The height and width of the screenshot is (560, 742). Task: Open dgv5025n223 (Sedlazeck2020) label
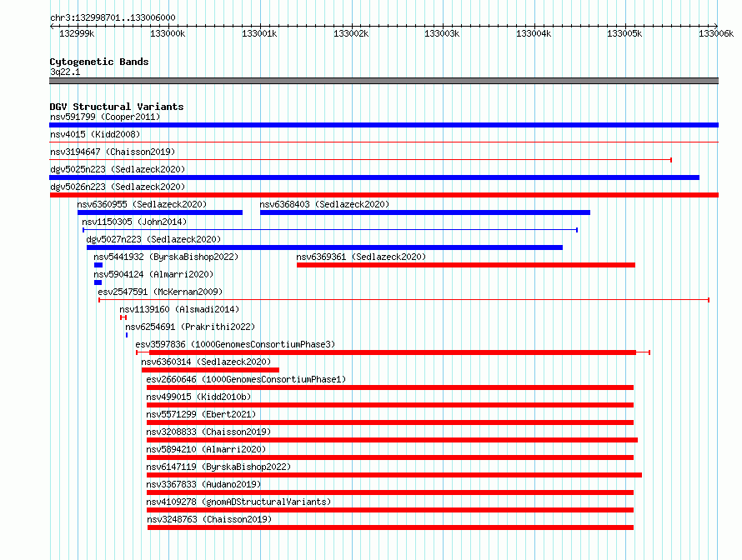[118, 169]
